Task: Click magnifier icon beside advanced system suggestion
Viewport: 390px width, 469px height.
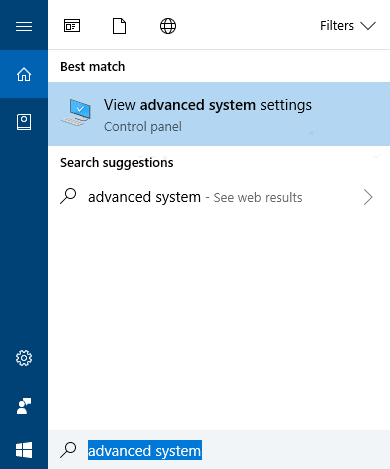Action: tap(68, 196)
